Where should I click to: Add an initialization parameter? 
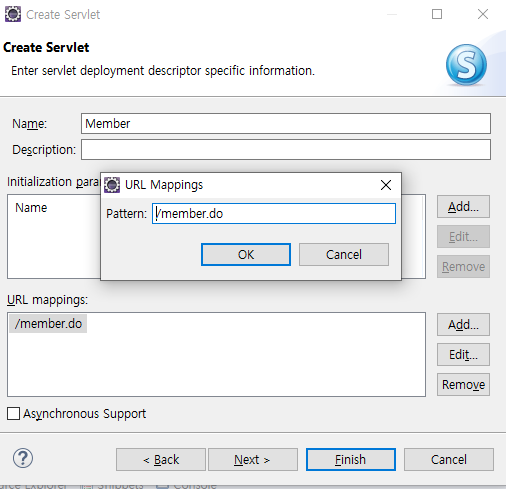click(463, 207)
